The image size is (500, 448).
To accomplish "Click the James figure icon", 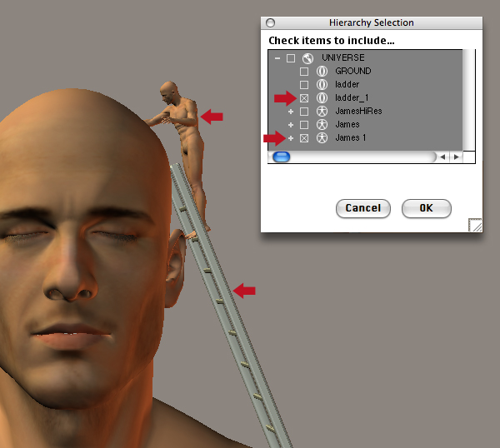I will (x=322, y=125).
